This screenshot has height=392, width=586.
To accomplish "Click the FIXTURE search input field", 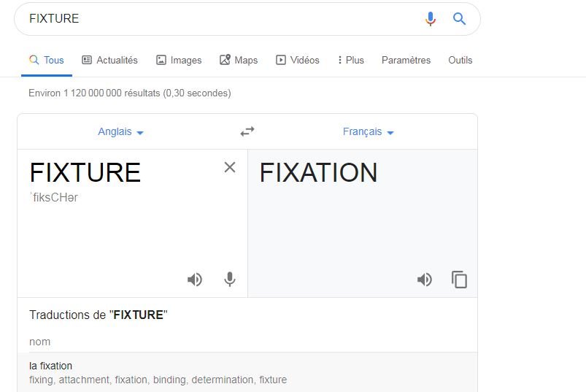I will tap(220, 19).
